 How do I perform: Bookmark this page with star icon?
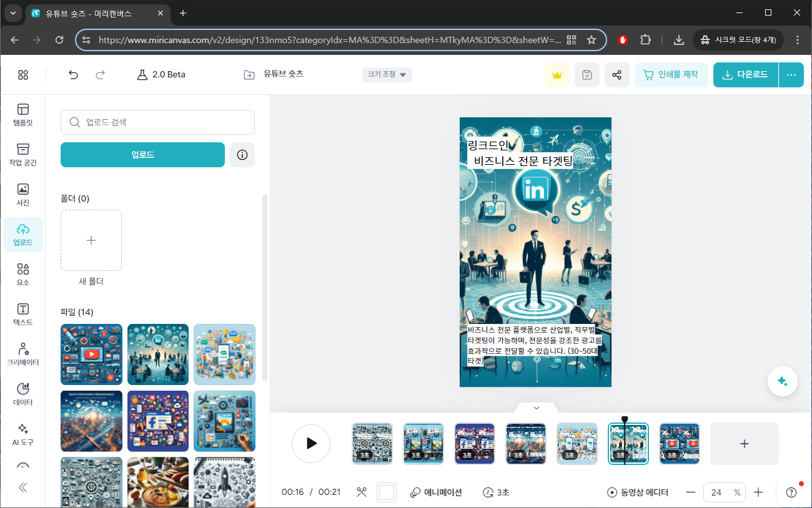[x=592, y=40]
